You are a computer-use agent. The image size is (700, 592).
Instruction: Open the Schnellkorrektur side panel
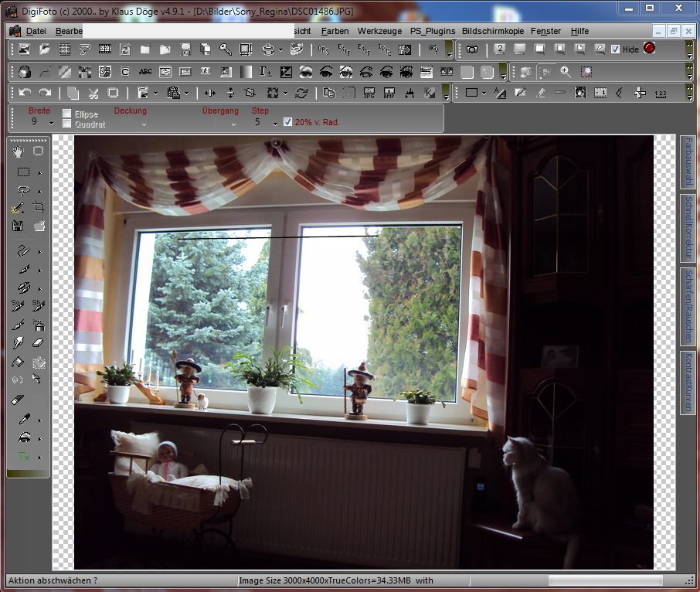pyautogui.click(x=687, y=226)
